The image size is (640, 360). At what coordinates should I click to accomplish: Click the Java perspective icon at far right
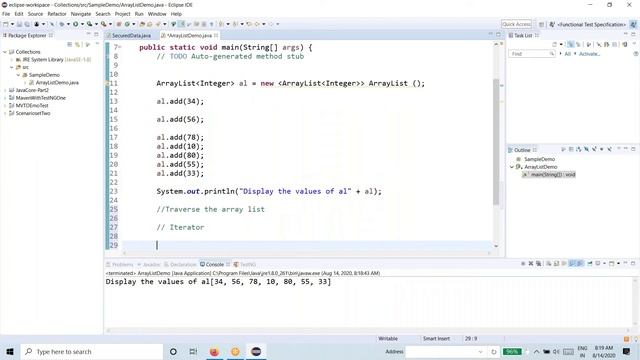tap(633, 24)
